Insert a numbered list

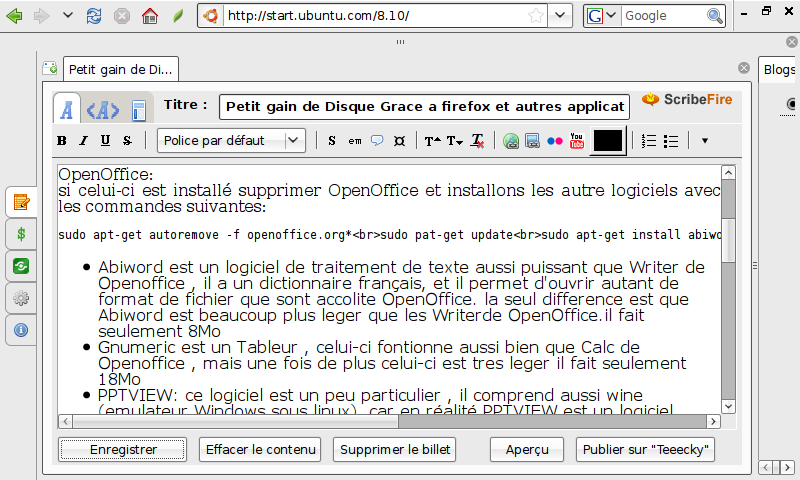click(x=649, y=141)
